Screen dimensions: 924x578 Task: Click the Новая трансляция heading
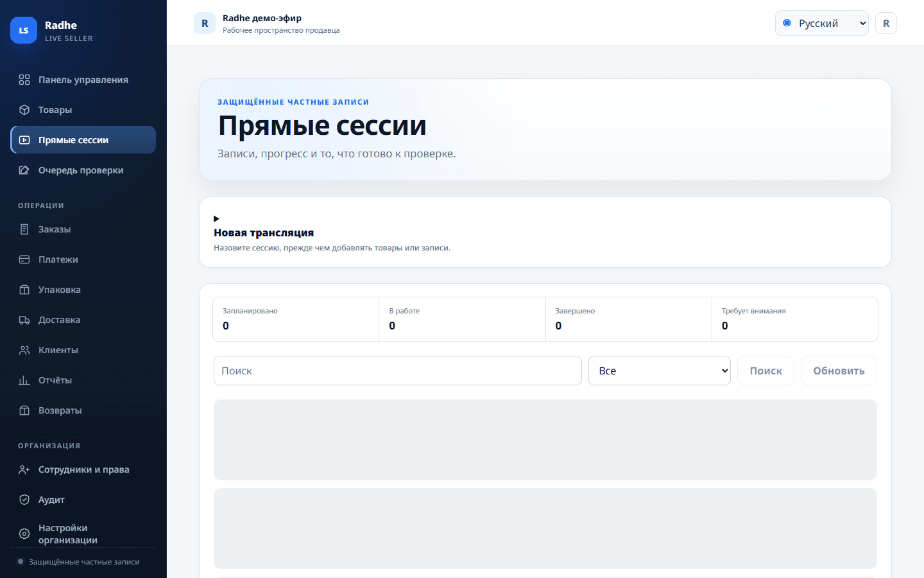click(264, 232)
